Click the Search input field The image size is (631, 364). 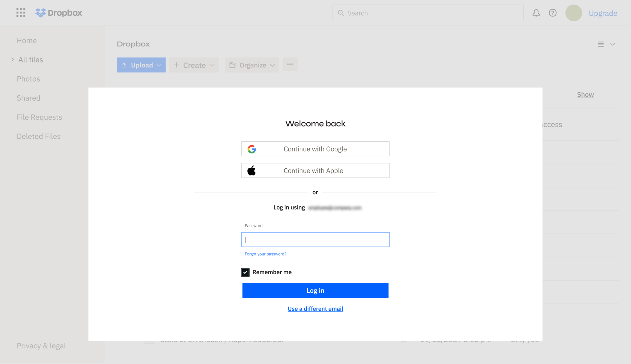click(x=428, y=13)
